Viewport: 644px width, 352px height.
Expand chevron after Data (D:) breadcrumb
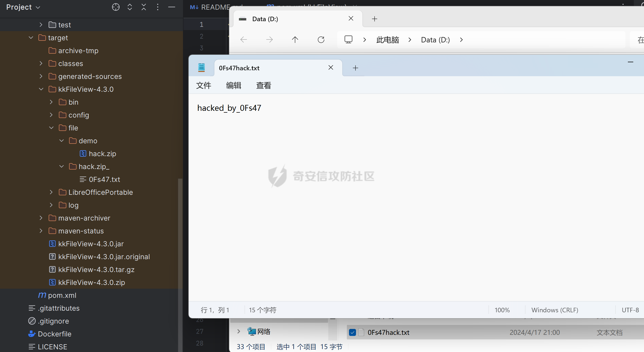(461, 40)
